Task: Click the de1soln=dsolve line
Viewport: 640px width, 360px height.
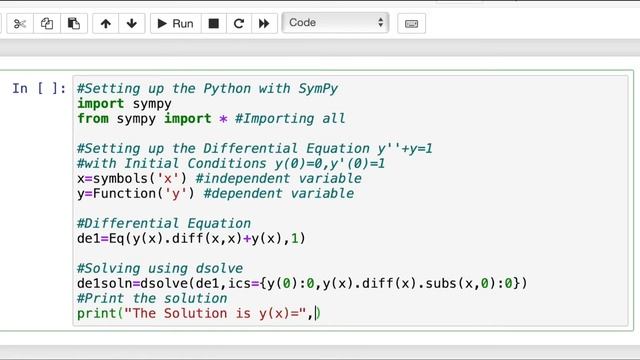Action: (302, 283)
